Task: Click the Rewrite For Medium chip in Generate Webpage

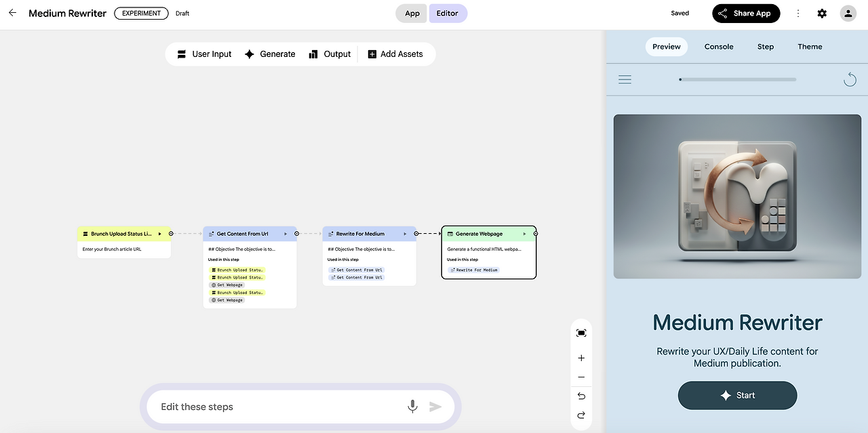Action: [x=474, y=270]
